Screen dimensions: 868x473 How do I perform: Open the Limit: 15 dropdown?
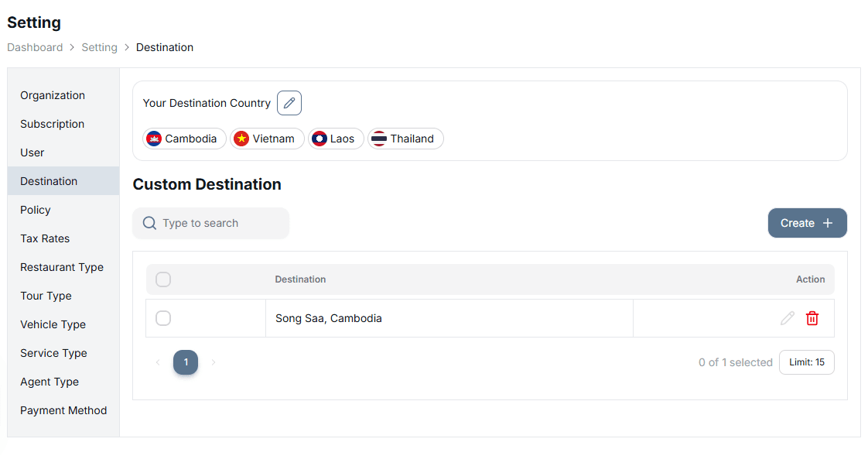pos(806,362)
